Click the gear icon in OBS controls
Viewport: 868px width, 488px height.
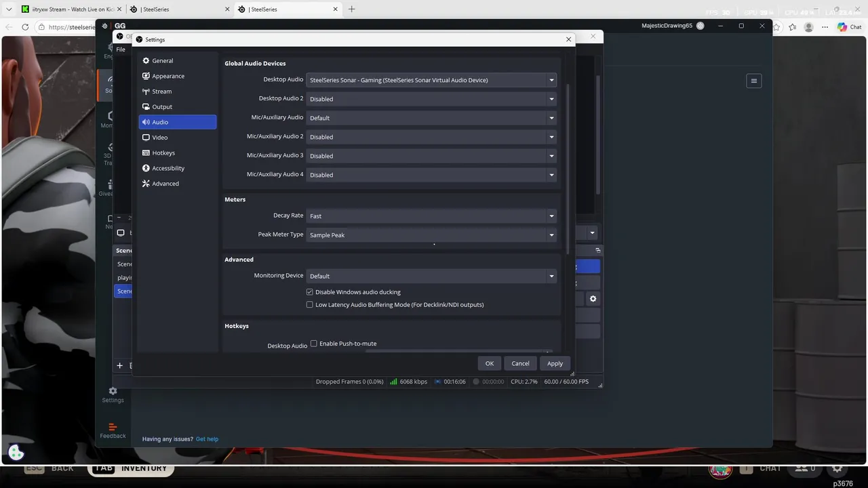593,299
